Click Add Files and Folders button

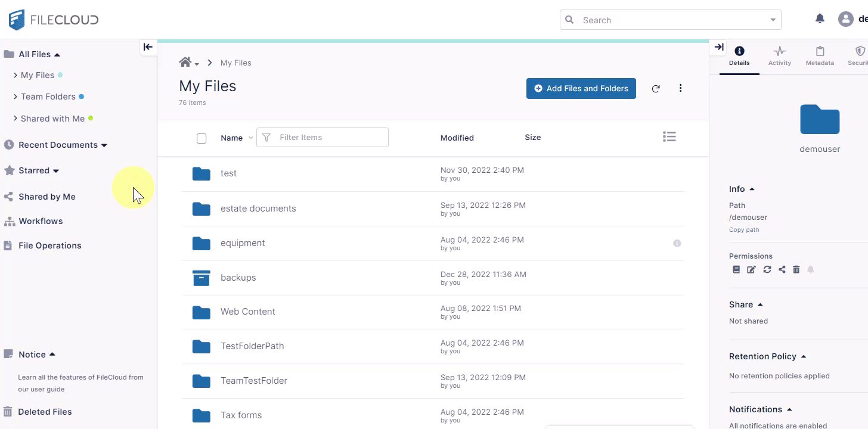click(581, 88)
